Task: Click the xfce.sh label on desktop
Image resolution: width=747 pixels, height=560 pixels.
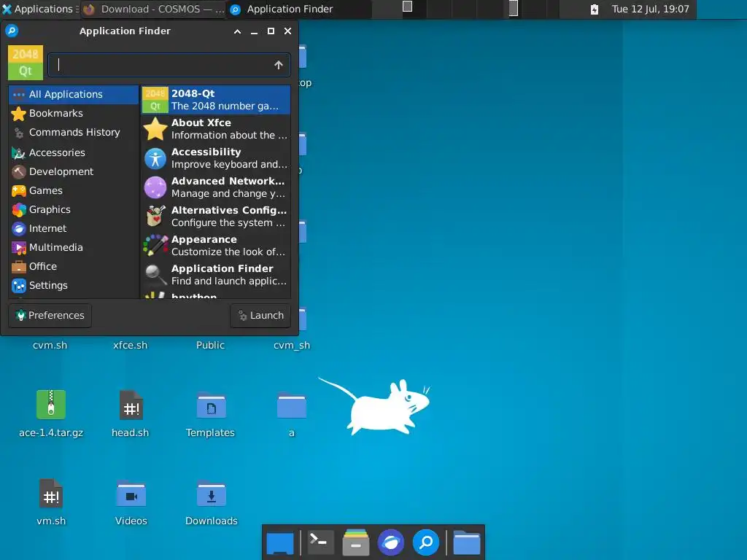Action: (x=130, y=345)
